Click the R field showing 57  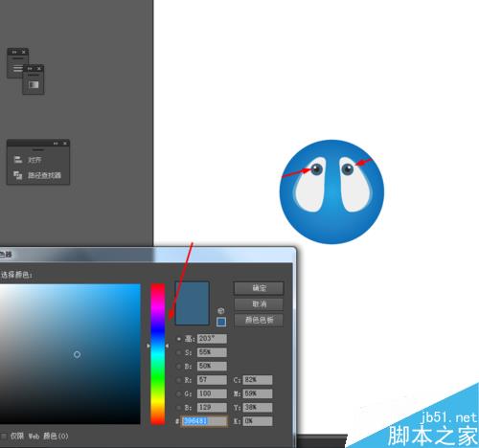[212, 380]
